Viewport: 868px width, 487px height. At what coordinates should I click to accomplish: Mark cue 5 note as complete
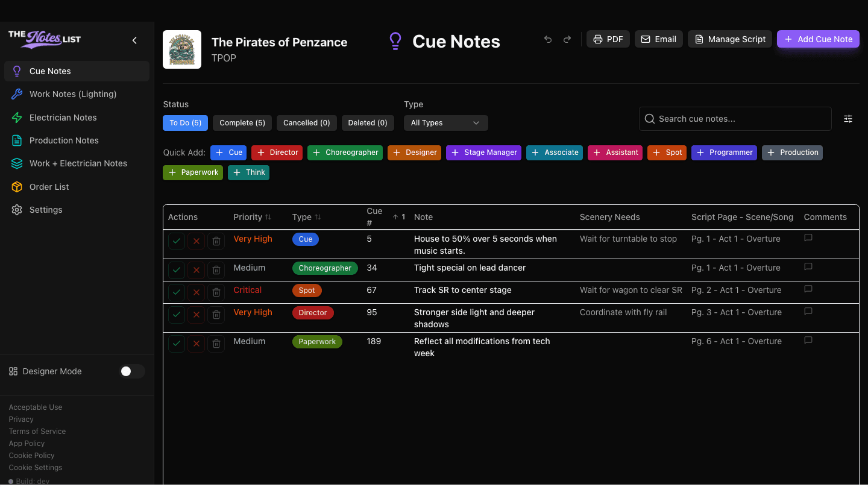pos(177,241)
